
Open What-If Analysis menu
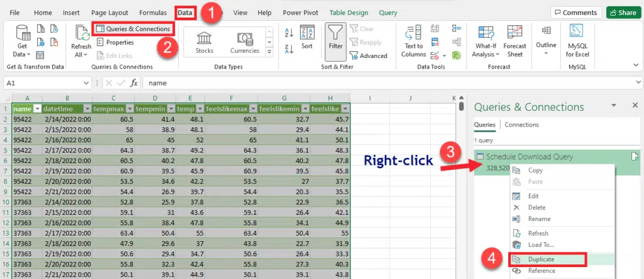tap(484, 40)
